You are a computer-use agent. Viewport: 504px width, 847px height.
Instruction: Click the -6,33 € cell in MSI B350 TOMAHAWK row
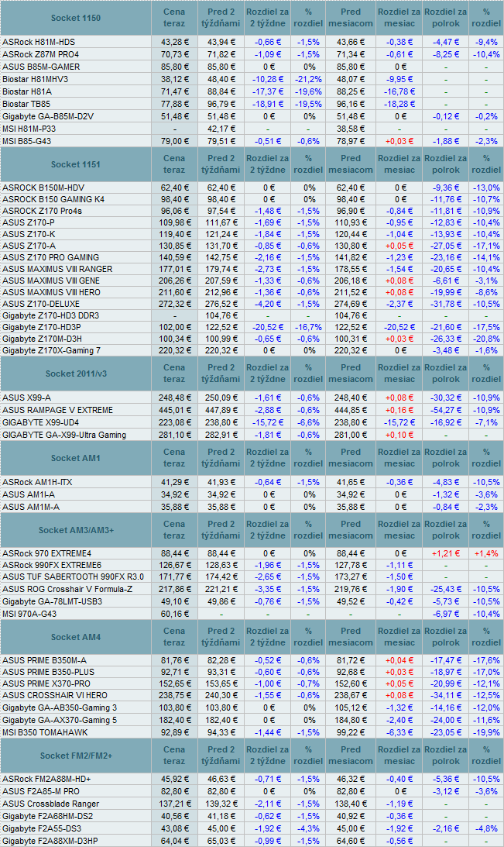399,732
